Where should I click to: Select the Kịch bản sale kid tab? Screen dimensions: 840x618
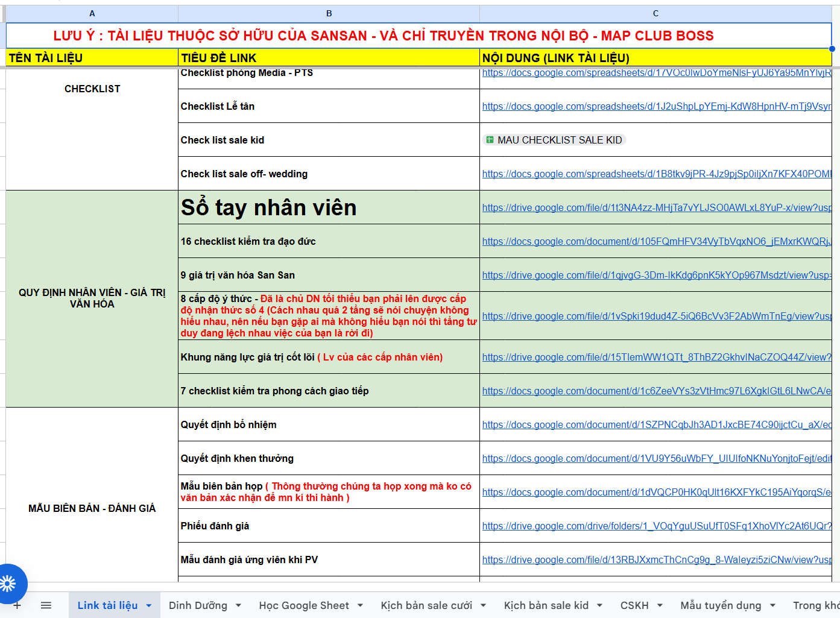(546, 605)
